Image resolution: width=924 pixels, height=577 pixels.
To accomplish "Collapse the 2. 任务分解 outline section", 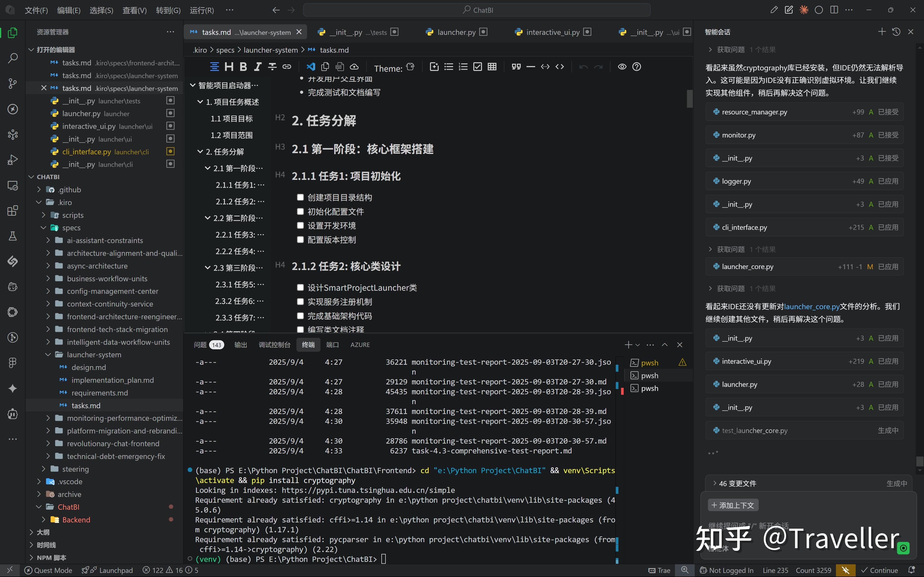I will pos(200,151).
